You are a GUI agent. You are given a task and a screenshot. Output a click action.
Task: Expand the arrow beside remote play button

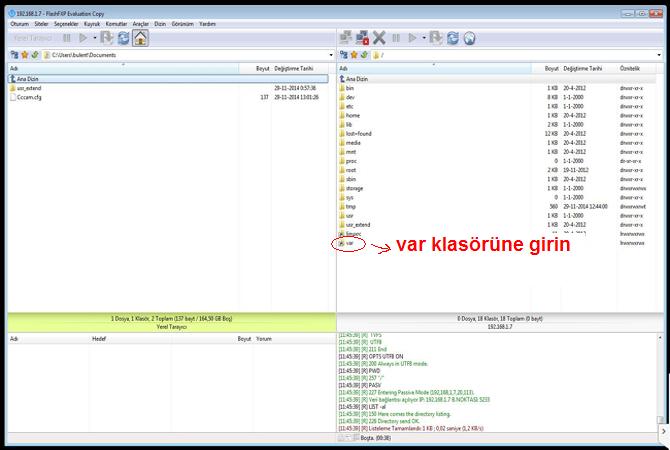(x=424, y=38)
